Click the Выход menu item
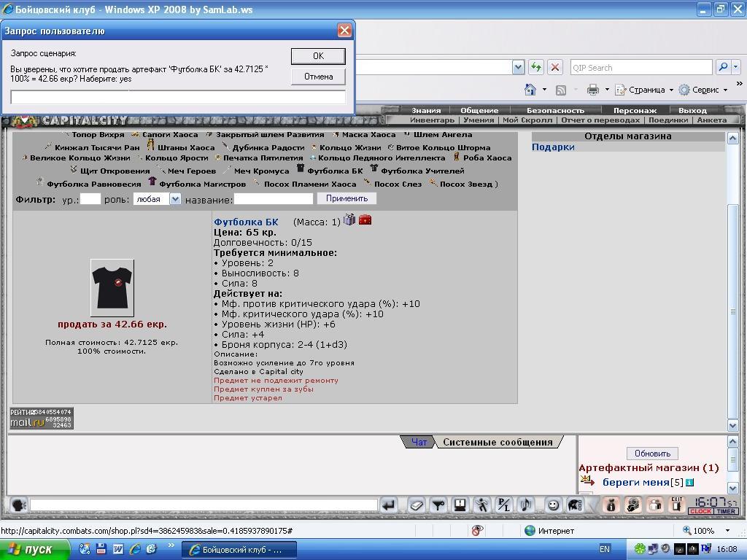 click(x=692, y=111)
